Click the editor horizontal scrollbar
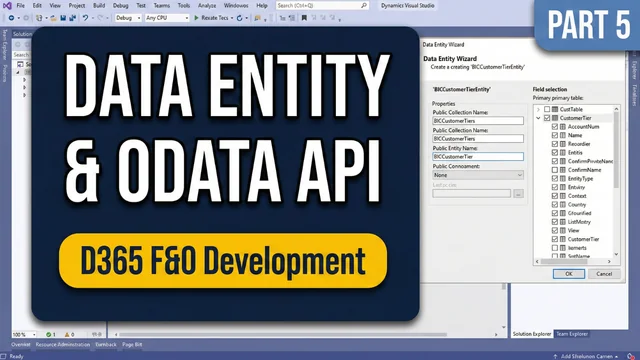Screen dimensions: 640x360 tap(283, 334)
